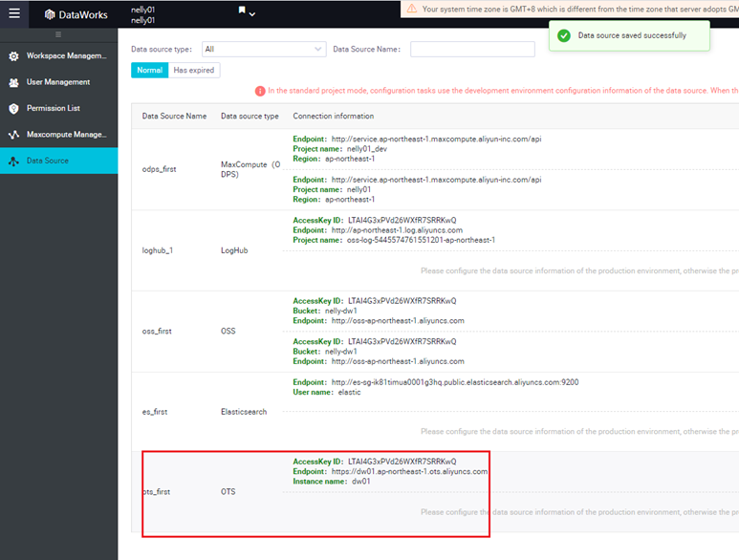The image size is (739, 560).
Task: Click the Elasticsearch type cell
Action: coord(244,412)
